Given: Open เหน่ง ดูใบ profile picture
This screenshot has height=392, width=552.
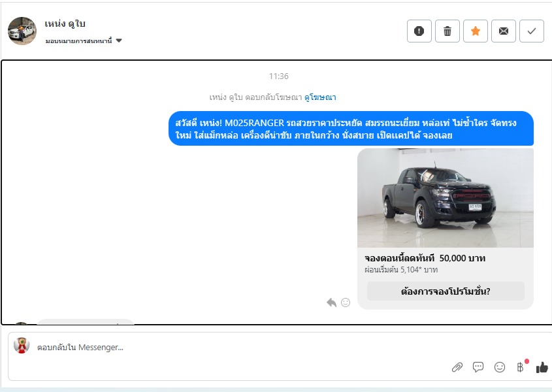Looking at the screenshot, I should [x=22, y=31].
